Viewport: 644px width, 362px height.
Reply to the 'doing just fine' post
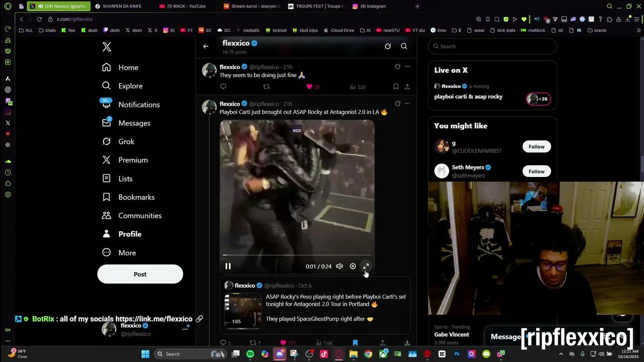pyautogui.click(x=223, y=87)
